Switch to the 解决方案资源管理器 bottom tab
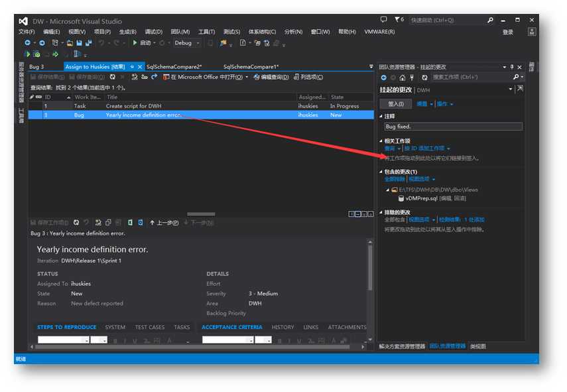The width and height of the screenshot is (567, 392). point(402,346)
